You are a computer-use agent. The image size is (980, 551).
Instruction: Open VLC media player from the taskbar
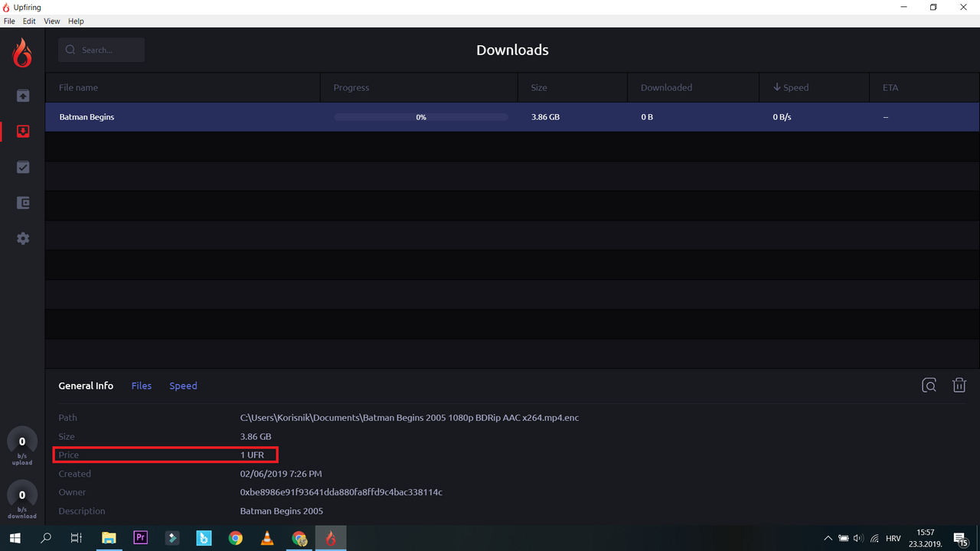point(267,538)
